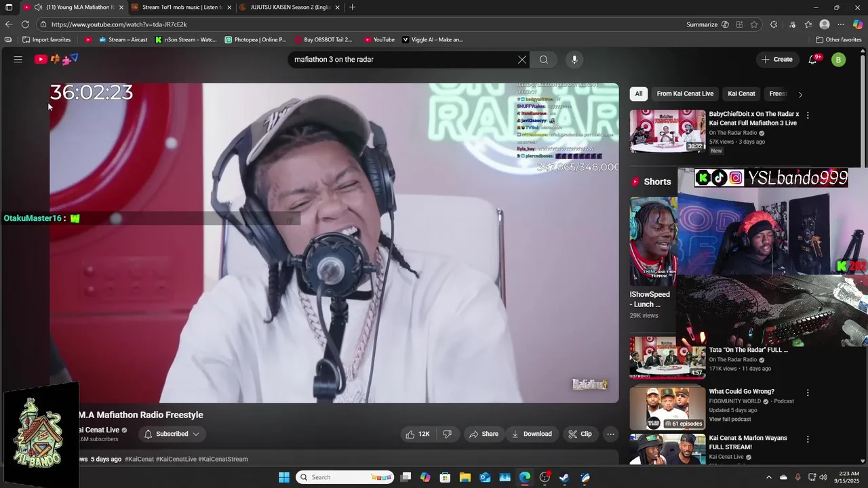Open the Windows Start menu

tap(284, 477)
